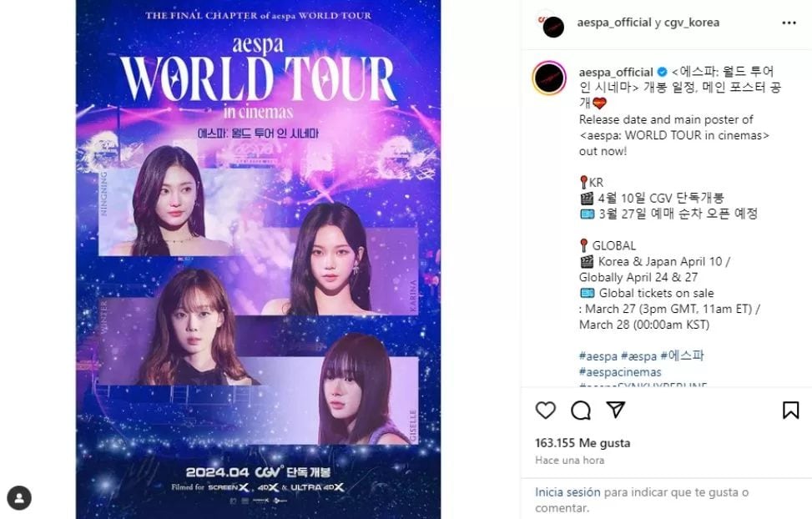The height and width of the screenshot is (519, 812).
Task: Open the Hace una hora timestamp
Action: 570,460
